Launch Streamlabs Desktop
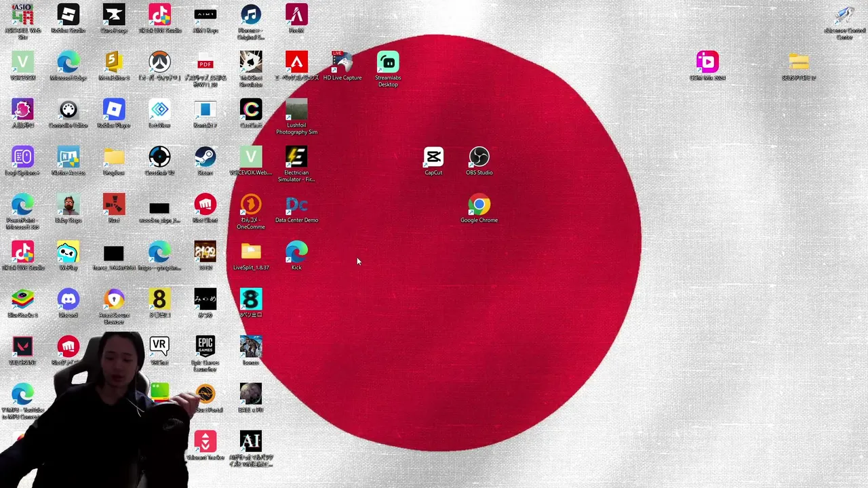This screenshot has height=488, width=868. [x=388, y=62]
